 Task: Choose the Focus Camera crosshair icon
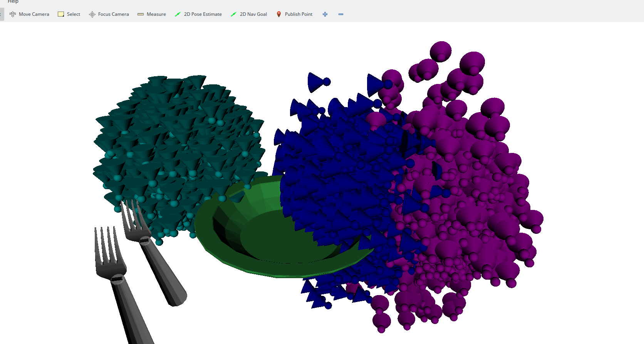click(92, 14)
